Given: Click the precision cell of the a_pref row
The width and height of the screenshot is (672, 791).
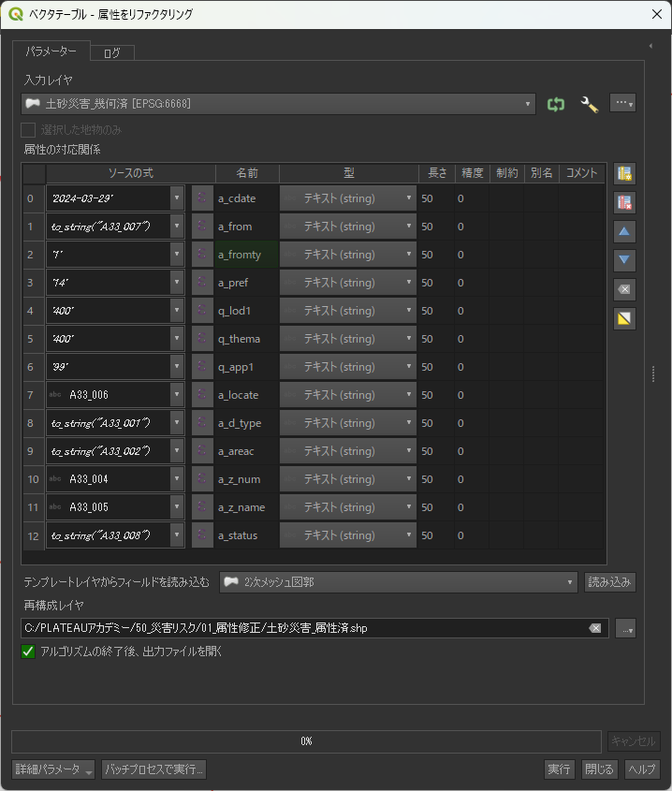Looking at the screenshot, I should click(472, 283).
